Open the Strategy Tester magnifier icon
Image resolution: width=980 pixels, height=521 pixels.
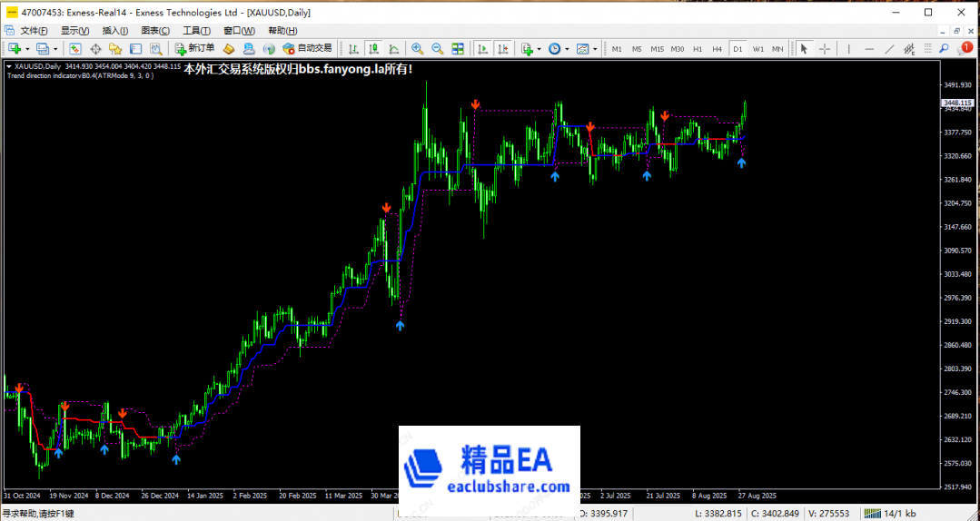(x=155, y=49)
